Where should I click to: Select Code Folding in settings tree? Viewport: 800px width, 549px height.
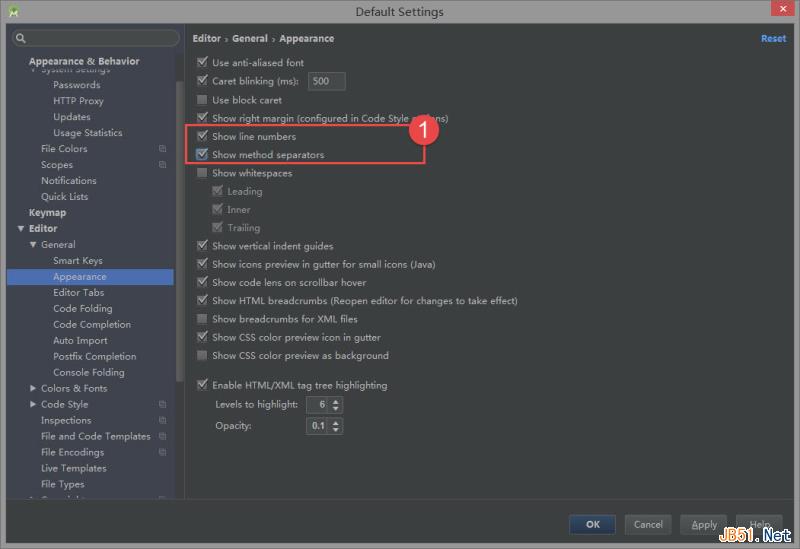click(82, 309)
